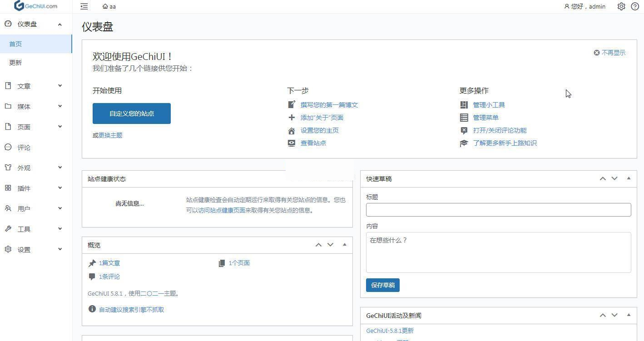644x341 pixels.
Task: Expand the 插件 menu chevron
Action: click(60, 188)
